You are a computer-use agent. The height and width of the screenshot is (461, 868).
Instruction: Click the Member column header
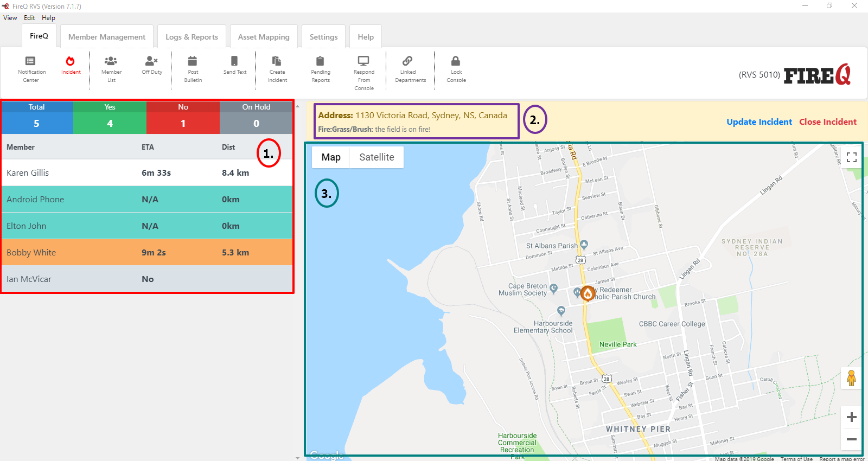pyautogui.click(x=21, y=147)
